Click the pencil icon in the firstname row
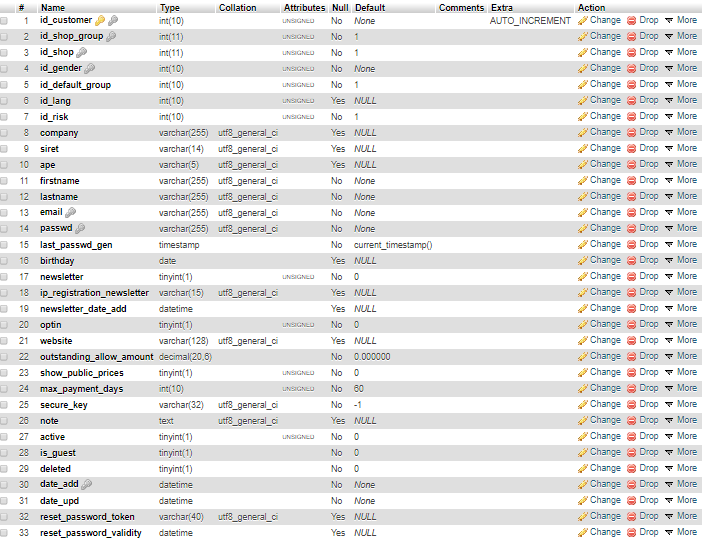Screen dimensions: 712x542 click(583, 181)
